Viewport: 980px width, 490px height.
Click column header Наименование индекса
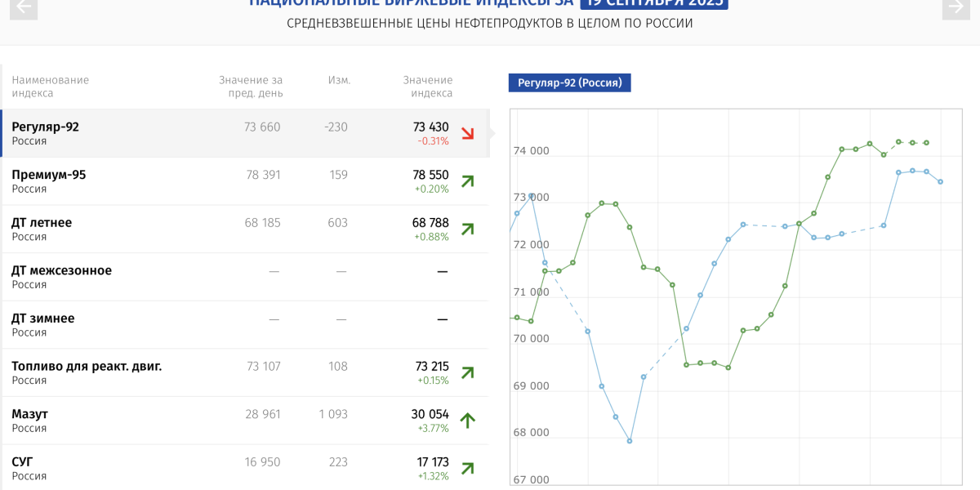[51, 87]
